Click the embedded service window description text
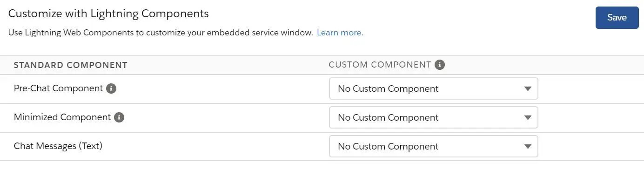Image resolution: width=644 pixels, height=170 pixels. pos(161,33)
